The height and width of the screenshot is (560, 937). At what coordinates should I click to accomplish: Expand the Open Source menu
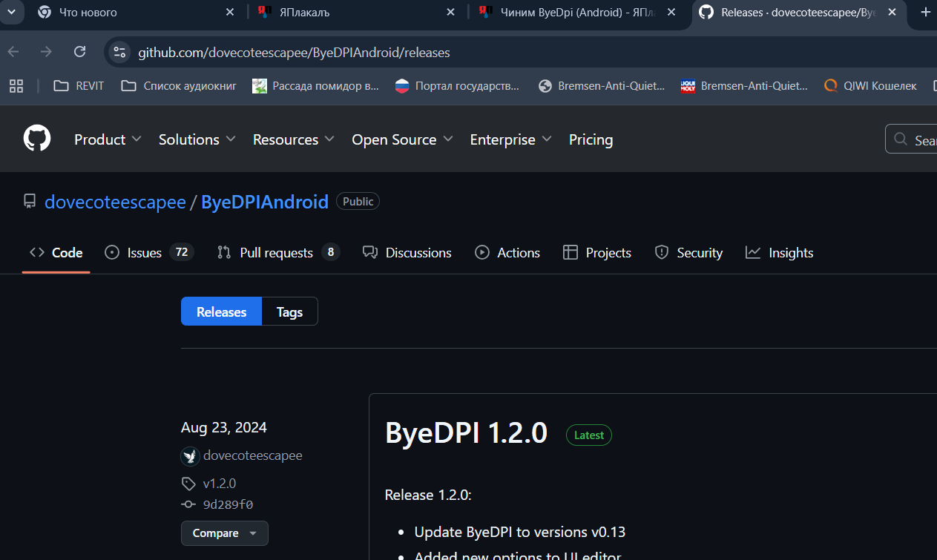403,139
